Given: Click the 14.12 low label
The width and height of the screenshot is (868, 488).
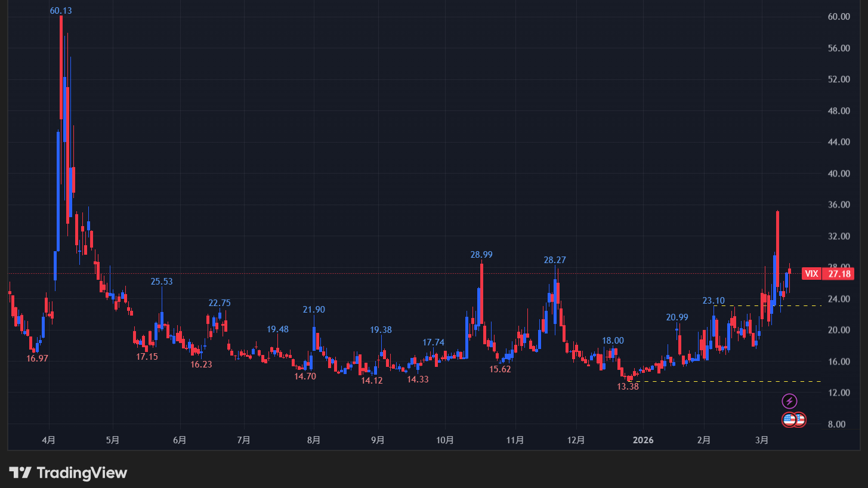Looking at the screenshot, I should [x=372, y=380].
